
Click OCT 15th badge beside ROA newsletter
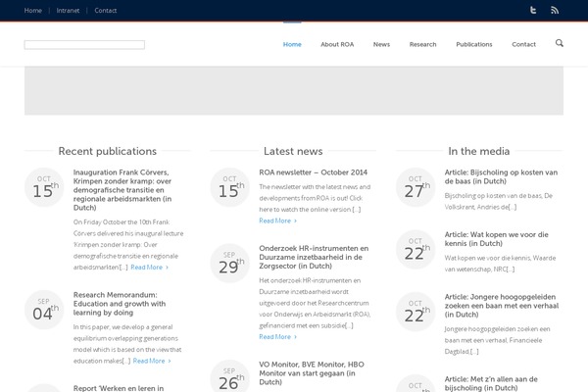click(230, 187)
